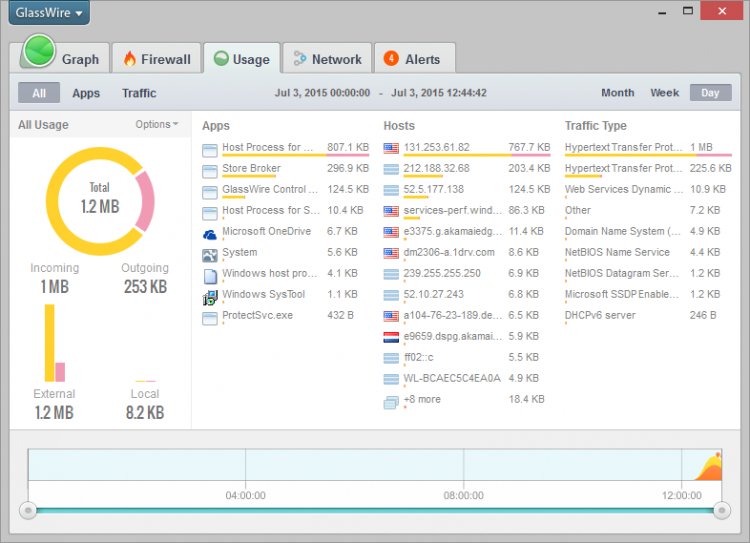Click the server icon beside 239.255.255.250
This screenshot has width=750, height=543.
pyautogui.click(x=391, y=274)
